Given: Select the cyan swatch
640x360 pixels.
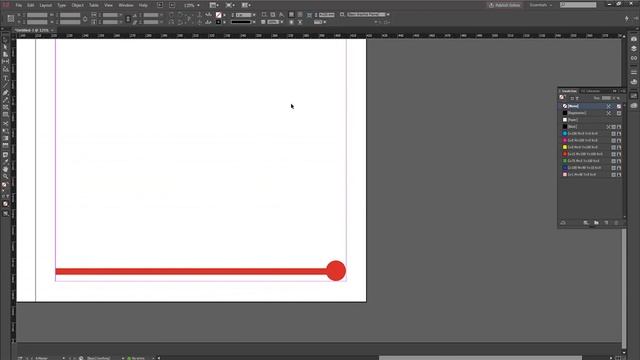Looking at the screenshot, I should [591, 133].
